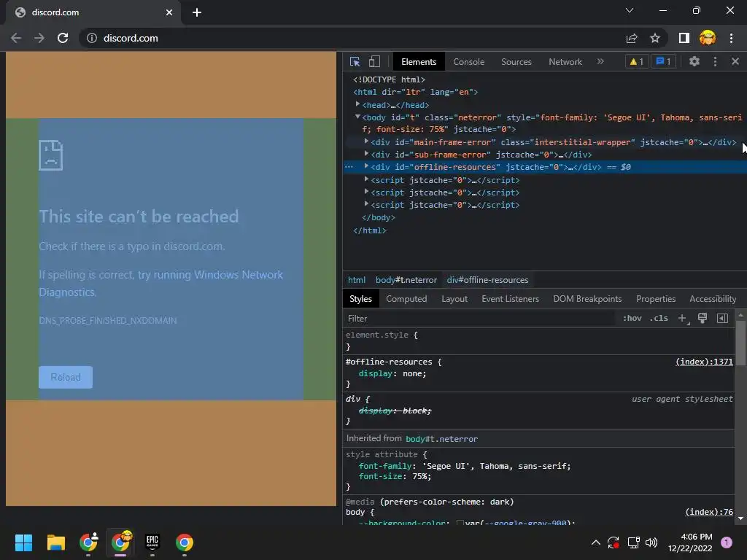Select html in the breadcrumb bar

click(356, 280)
